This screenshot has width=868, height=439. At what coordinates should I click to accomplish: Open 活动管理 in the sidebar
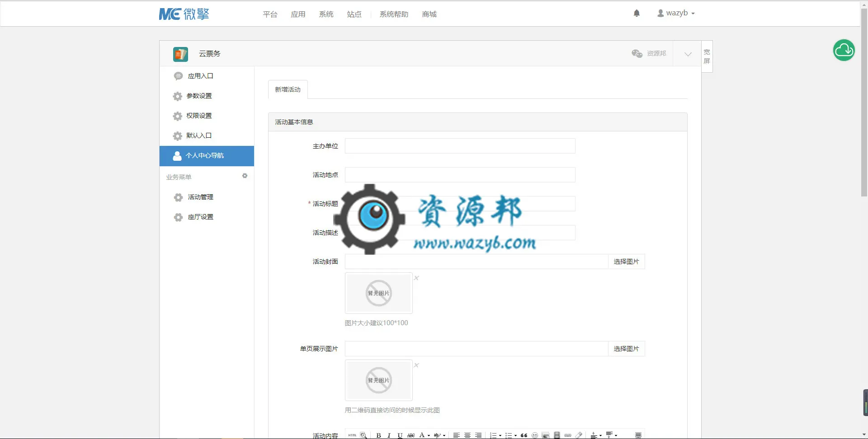tap(207, 197)
